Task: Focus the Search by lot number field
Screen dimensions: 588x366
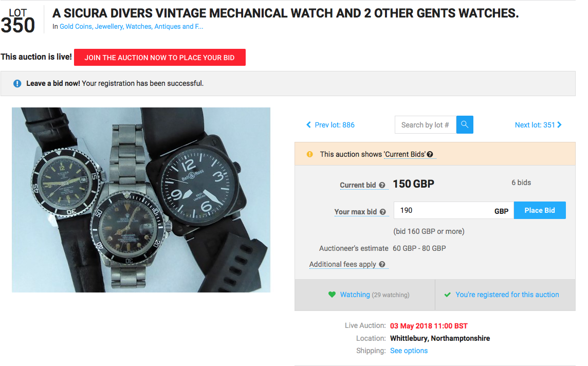Action: pyautogui.click(x=425, y=125)
